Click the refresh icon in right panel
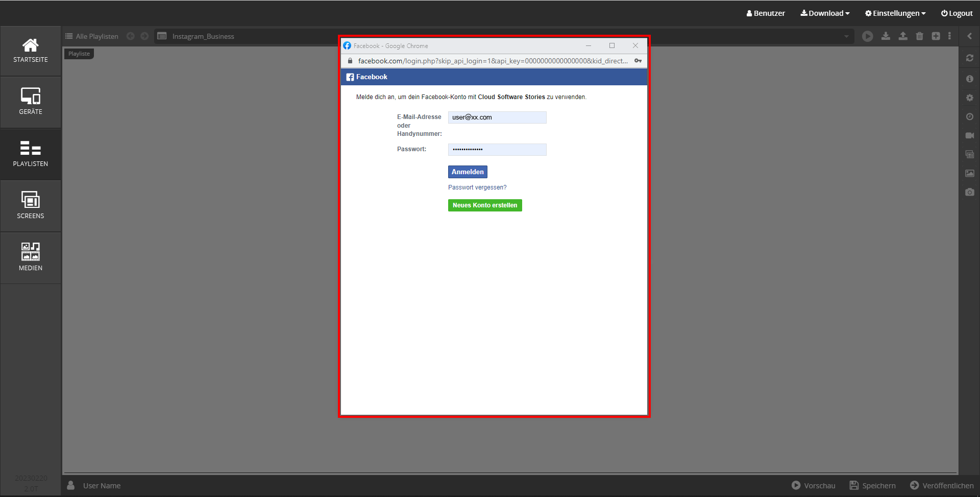 (x=969, y=58)
